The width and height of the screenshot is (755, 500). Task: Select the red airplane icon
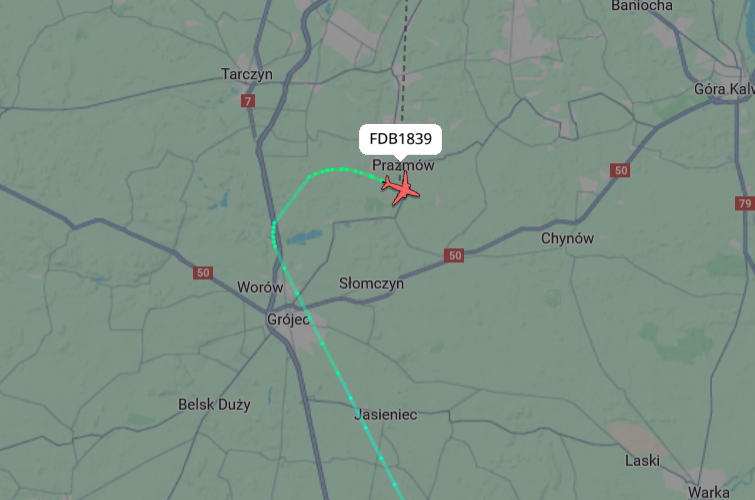tap(401, 189)
